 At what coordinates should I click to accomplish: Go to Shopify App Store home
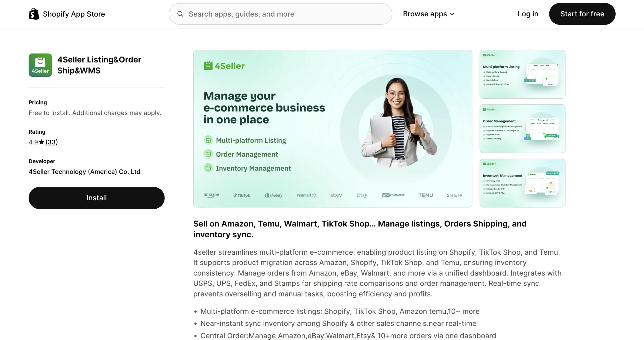pyautogui.click(x=67, y=14)
